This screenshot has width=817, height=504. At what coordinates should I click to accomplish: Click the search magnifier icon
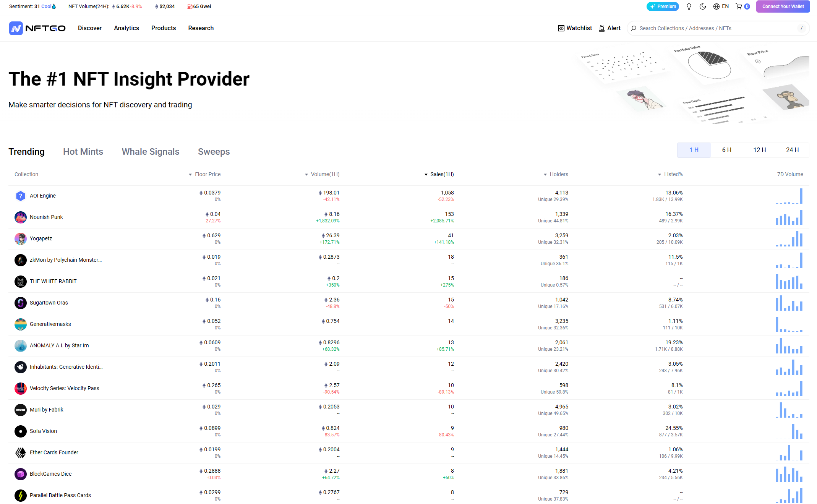click(x=634, y=28)
